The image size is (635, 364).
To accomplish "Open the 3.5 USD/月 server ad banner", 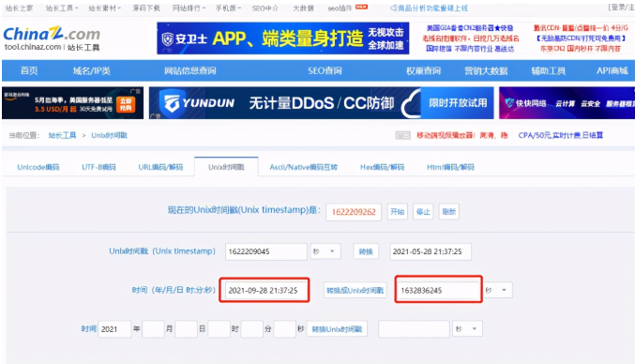I will (x=72, y=103).
